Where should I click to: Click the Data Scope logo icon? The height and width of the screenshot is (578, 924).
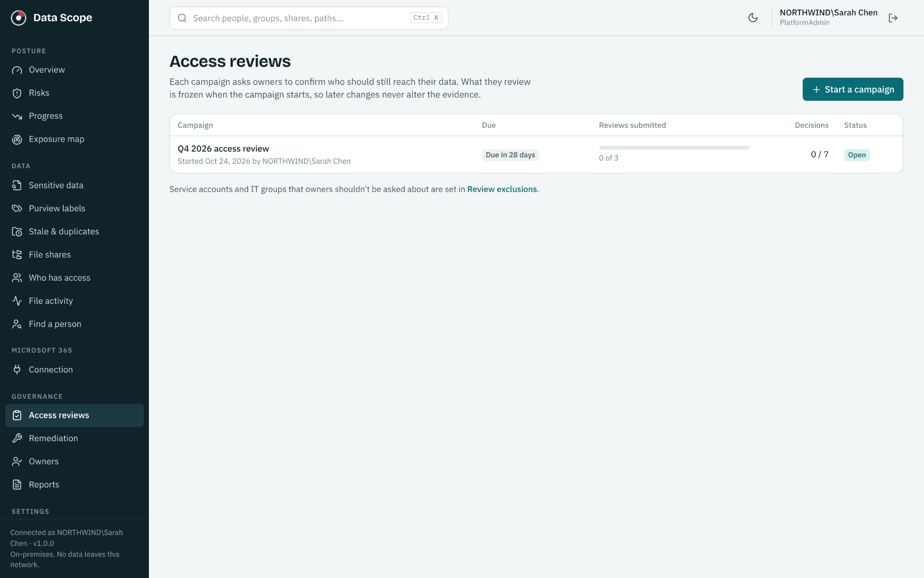(18, 18)
